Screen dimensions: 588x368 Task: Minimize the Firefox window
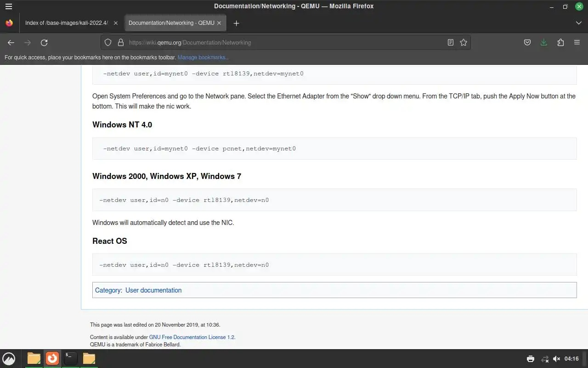click(552, 6)
